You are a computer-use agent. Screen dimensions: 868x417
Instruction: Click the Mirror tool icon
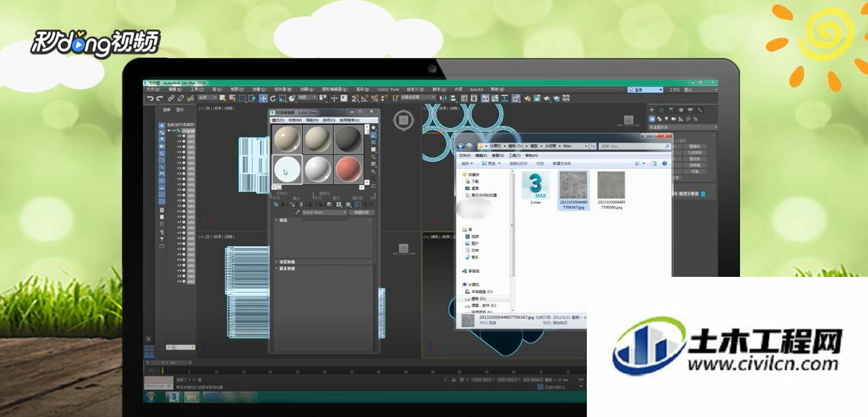[443, 98]
